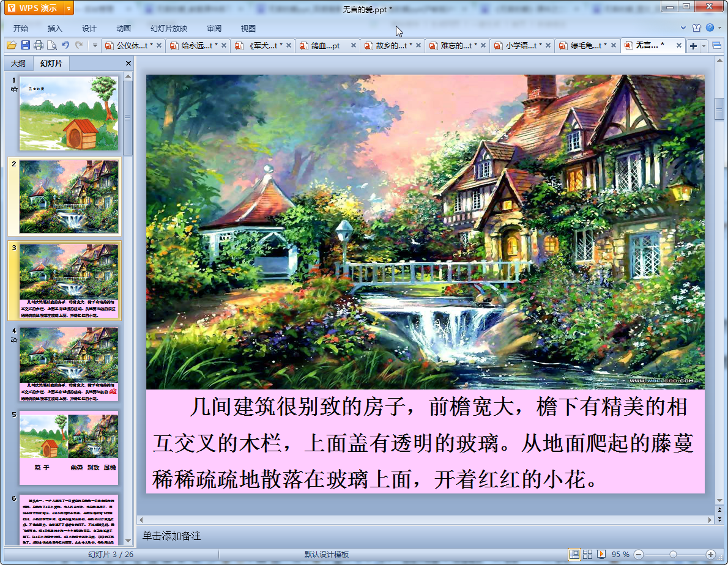Click the 95 % zoom level text
The width and height of the screenshot is (728, 565).
coord(620,555)
